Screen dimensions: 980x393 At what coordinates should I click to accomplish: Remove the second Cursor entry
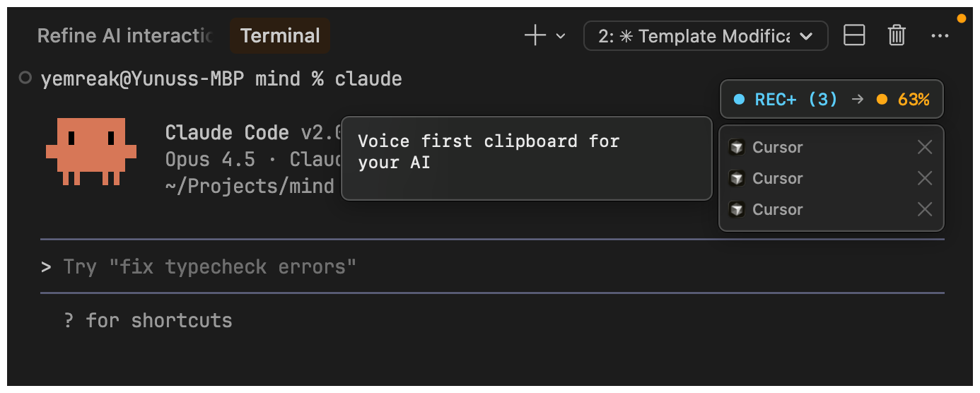point(924,178)
